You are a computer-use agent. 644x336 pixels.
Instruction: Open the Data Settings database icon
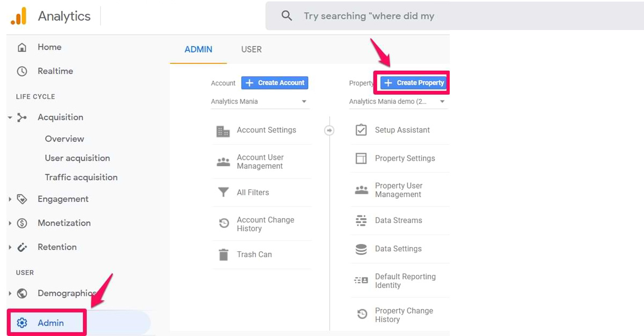click(361, 249)
